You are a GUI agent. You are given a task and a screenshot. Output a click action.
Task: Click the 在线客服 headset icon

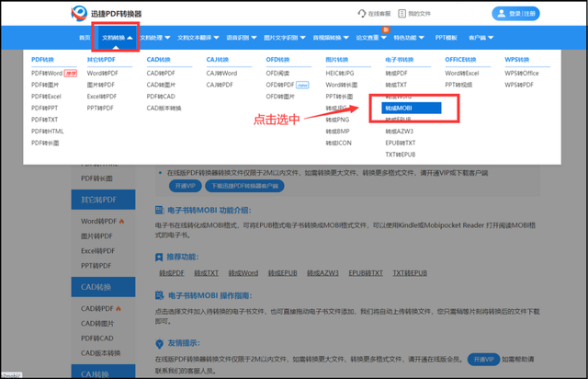tap(361, 14)
